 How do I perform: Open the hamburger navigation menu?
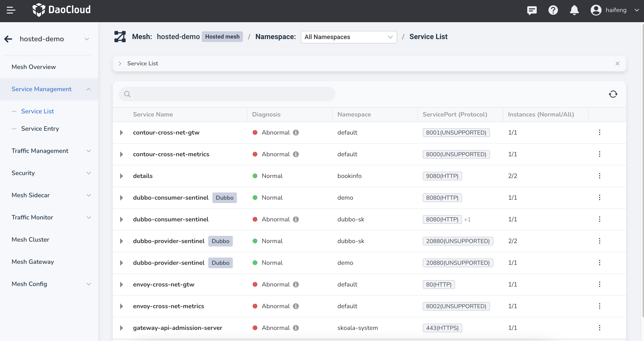tap(11, 10)
